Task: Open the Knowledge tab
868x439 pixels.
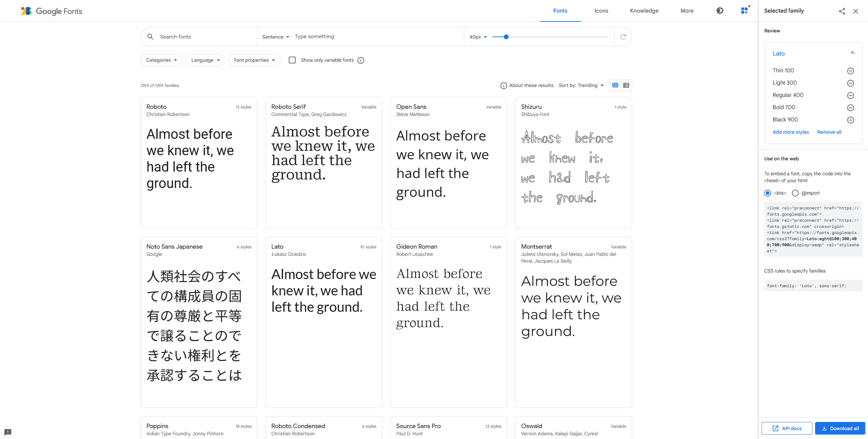Action: 644,11
